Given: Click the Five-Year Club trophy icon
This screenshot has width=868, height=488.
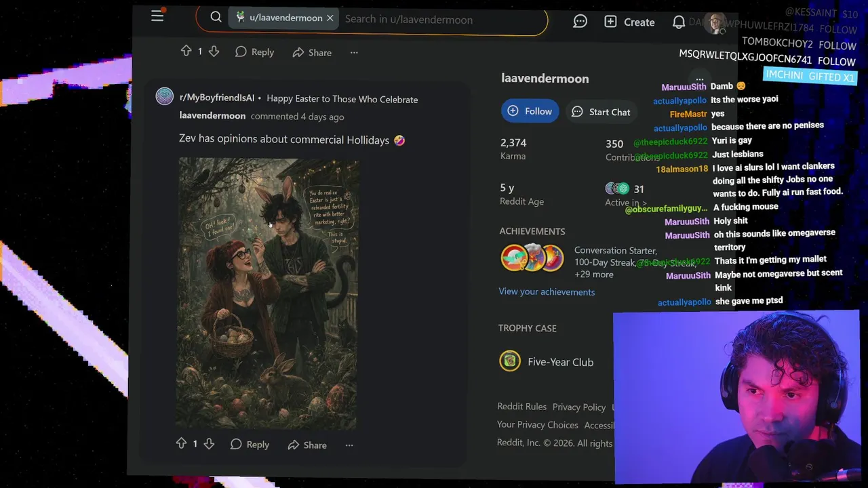Looking at the screenshot, I should (510, 361).
